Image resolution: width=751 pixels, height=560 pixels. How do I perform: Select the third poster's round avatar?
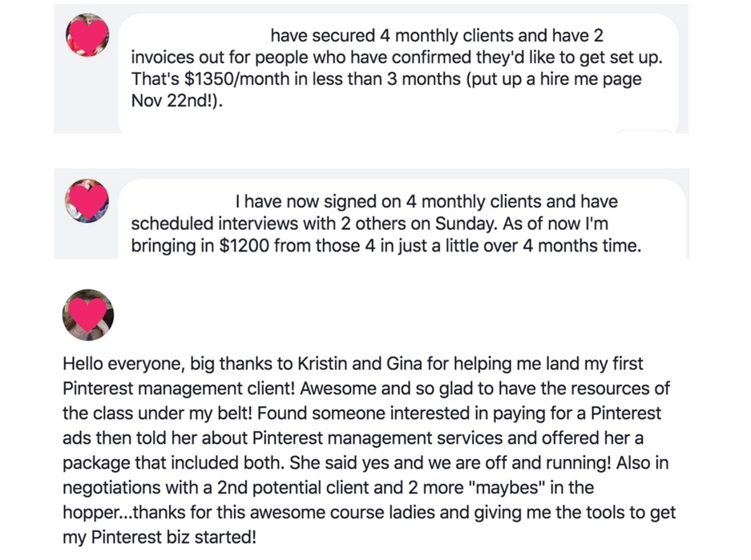click(x=88, y=315)
